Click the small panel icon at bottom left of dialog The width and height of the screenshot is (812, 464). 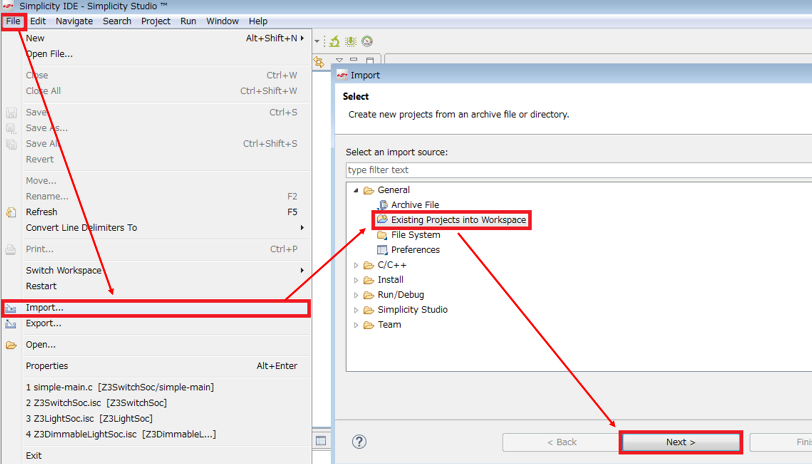(x=321, y=441)
